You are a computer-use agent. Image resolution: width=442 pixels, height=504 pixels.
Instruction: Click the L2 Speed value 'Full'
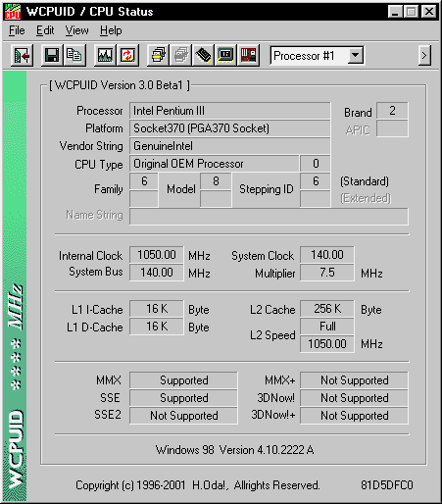point(327,327)
